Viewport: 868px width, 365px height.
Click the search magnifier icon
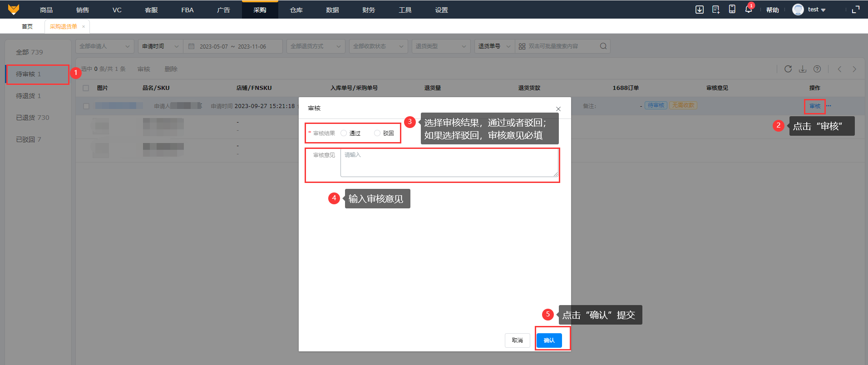603,46
